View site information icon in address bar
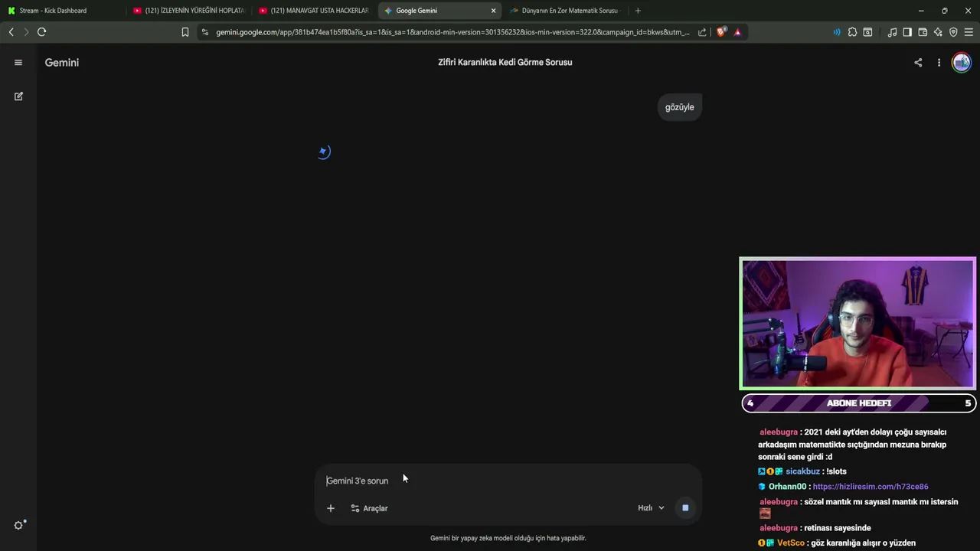980x551 pixels. point(204,32)
